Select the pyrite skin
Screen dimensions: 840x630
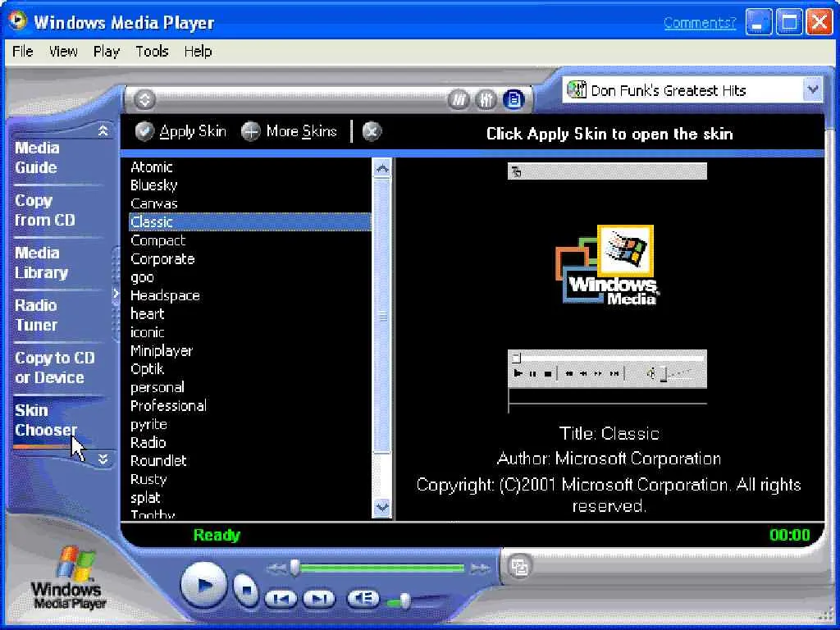coord(249,424)
